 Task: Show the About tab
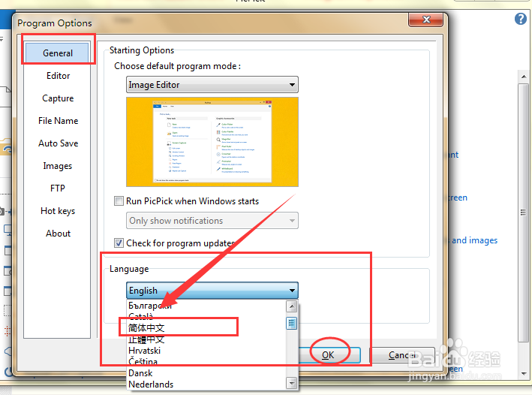click(x=58, y=234)
